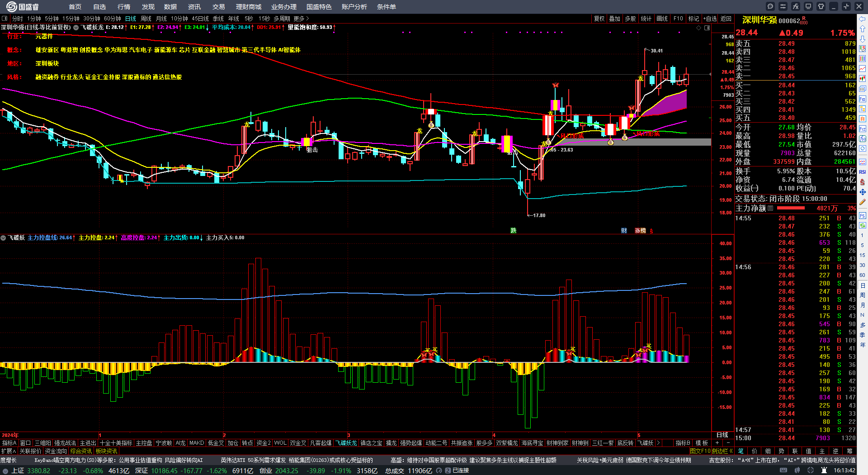Select the MAKD indicator tab

[197, 443]
